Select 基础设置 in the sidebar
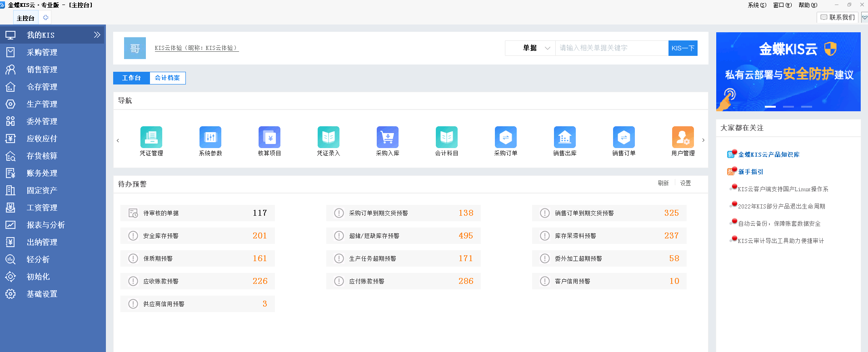 pyautogui.click(x=53, y=294)
